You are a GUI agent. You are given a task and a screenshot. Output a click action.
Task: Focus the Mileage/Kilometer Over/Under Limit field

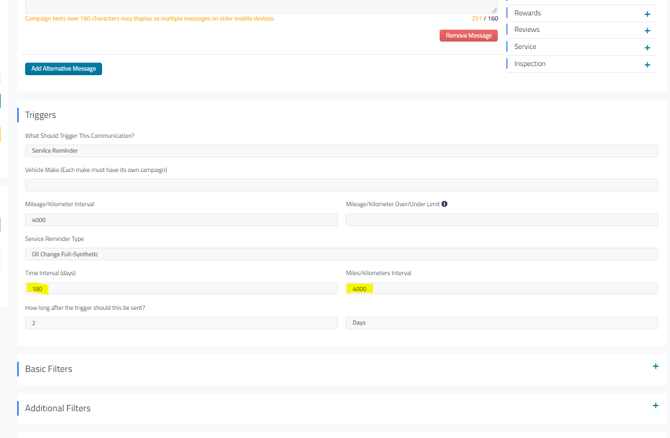[501, 220]
